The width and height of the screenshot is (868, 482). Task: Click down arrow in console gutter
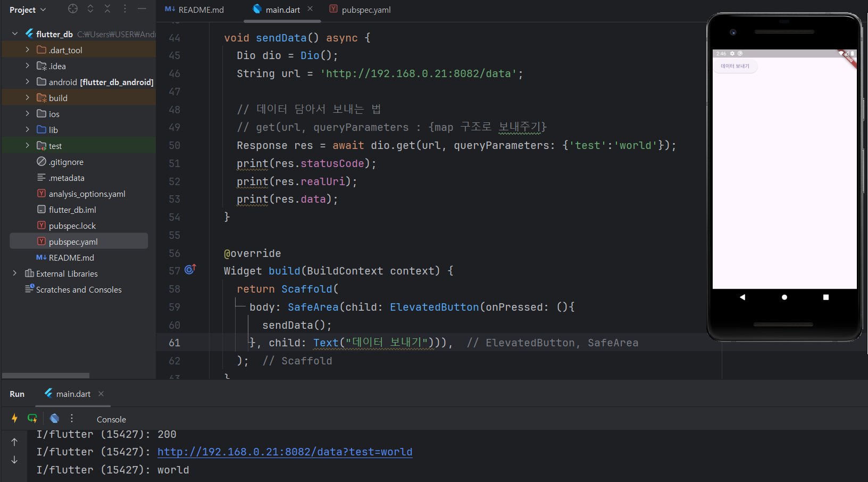point(14,460)
